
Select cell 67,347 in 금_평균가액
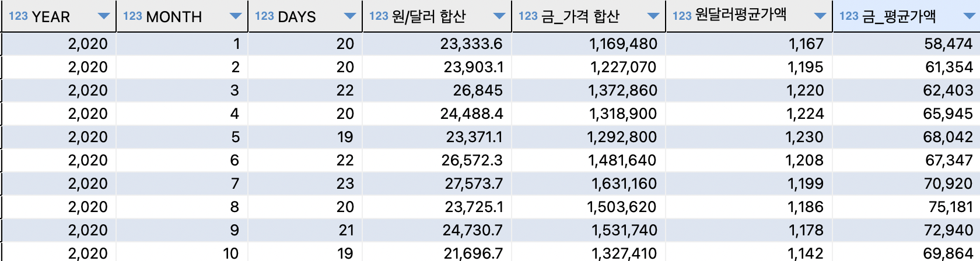pyautogui.click(x=906, y=160)
